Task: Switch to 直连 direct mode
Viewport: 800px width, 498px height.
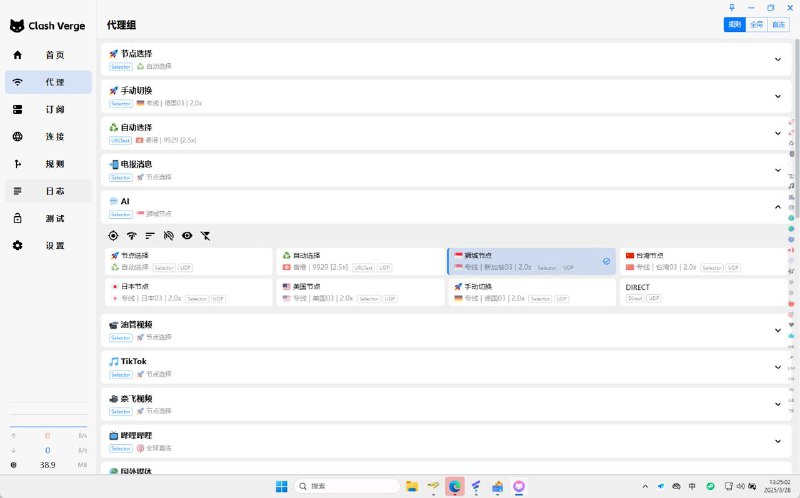Action: pos(778,25)
